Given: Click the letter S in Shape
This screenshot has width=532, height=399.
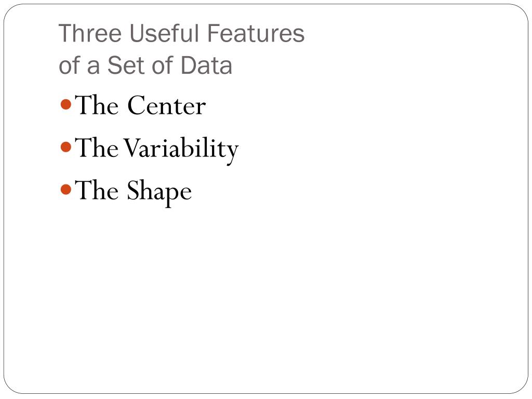Looking at the screenshot, I should click(135, 191).
